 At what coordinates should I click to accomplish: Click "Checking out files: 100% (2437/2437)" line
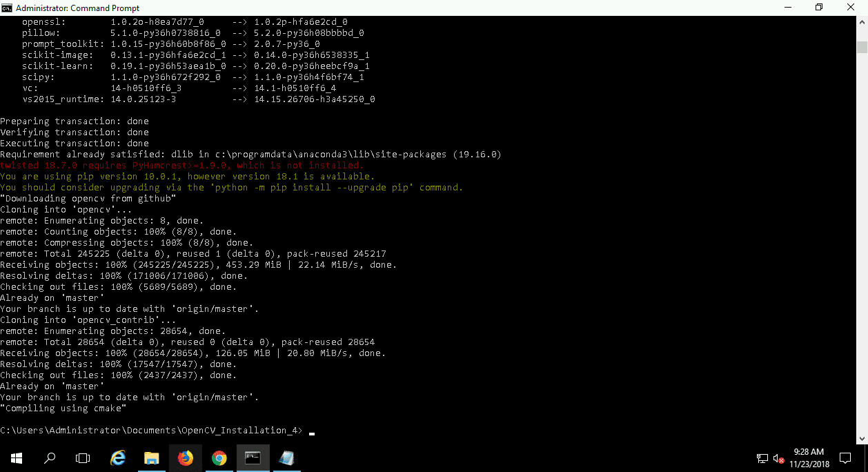[x=119, y=375]
